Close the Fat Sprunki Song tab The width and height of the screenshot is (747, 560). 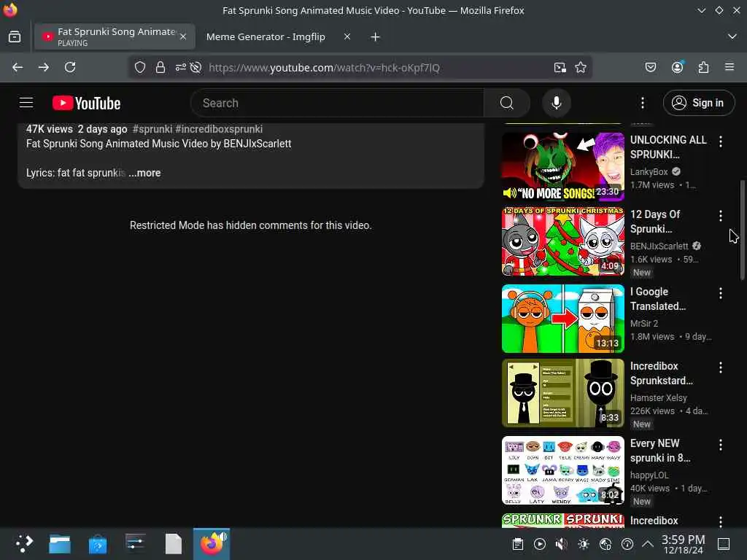[x=183, y=36]
